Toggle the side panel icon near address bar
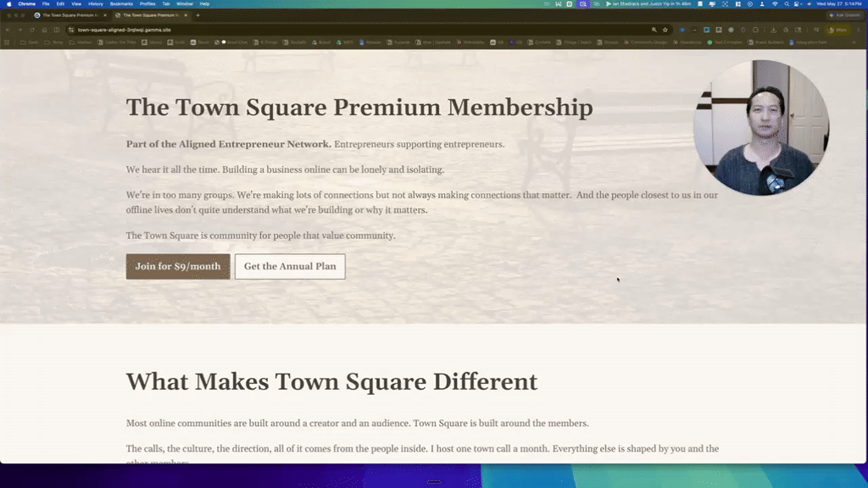The height and width of the screenshot is (488, 868). coord(57,30)
